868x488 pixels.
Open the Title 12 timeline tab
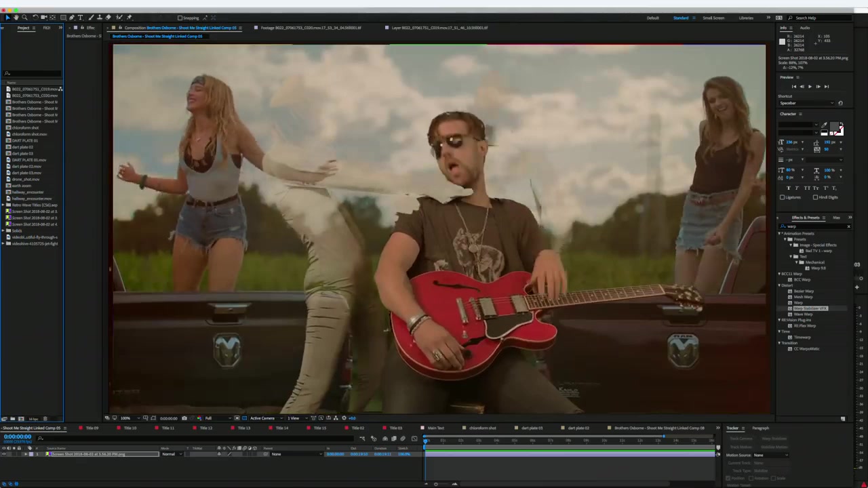(205, 428)
